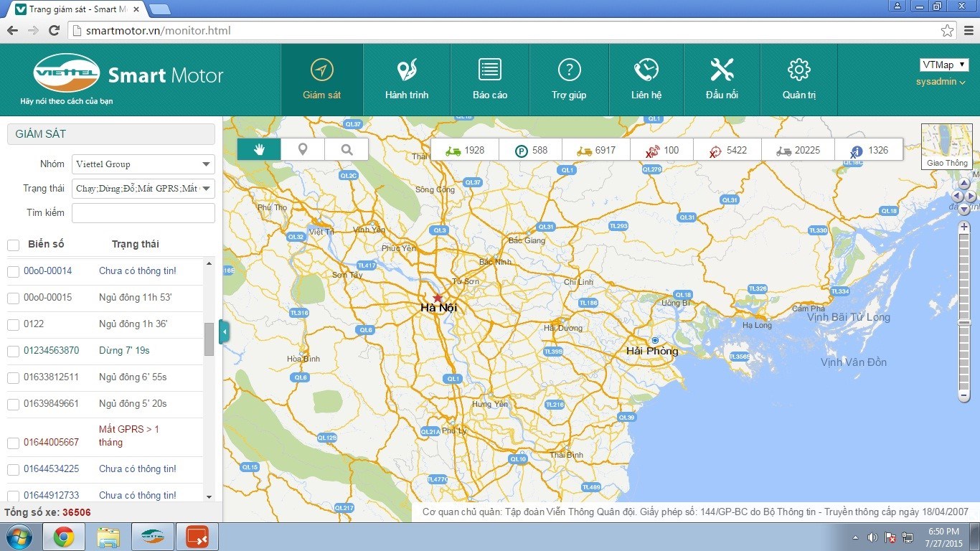980x551 pixels.
Task: Filter parked vehicles showing 588
Action: pos(531,151)
